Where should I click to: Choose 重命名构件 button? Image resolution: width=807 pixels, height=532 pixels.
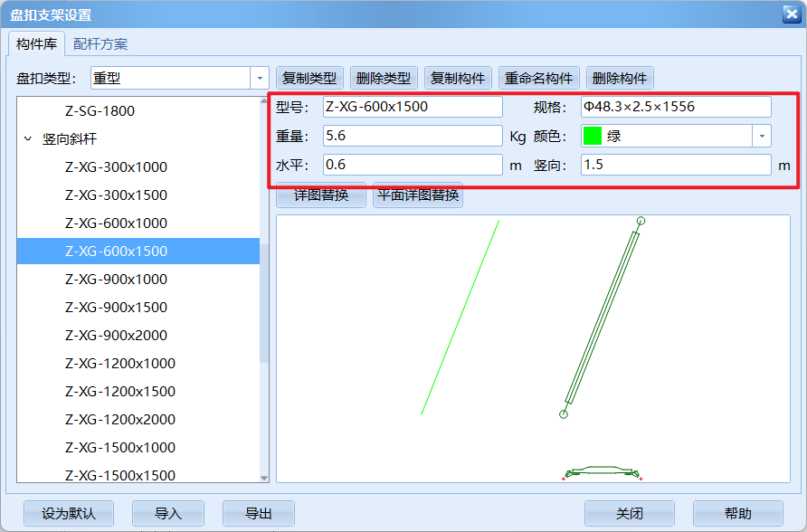click(x=538, y=78)
